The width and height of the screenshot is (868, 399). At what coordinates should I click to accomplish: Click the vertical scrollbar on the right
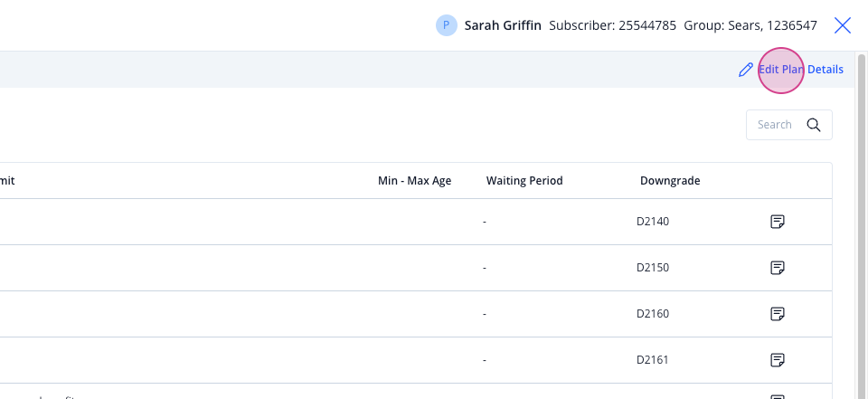click(x=861, y=224)
